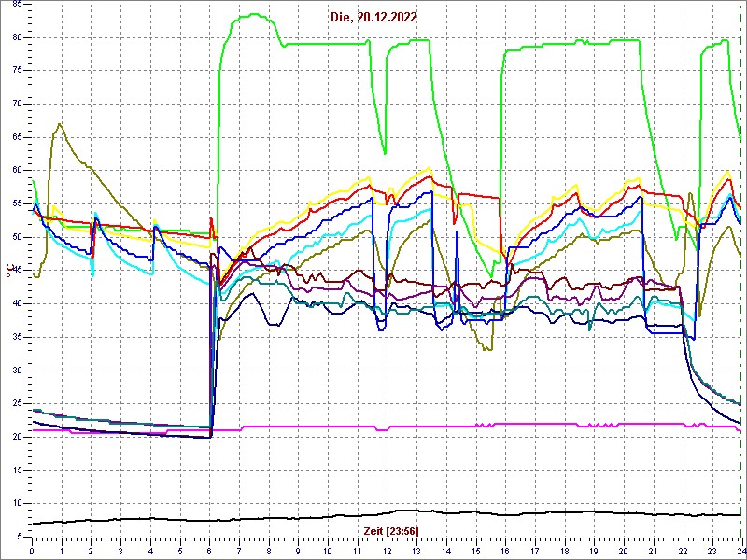The image size is (747, 560).
Task: Click hour 14 on the time axis
Action: 446,551
